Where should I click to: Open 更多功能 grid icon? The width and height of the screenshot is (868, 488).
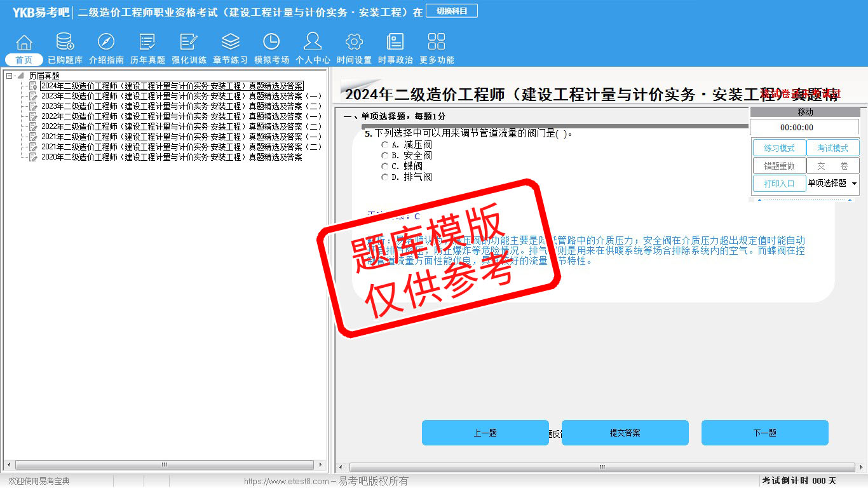[437, 43]
